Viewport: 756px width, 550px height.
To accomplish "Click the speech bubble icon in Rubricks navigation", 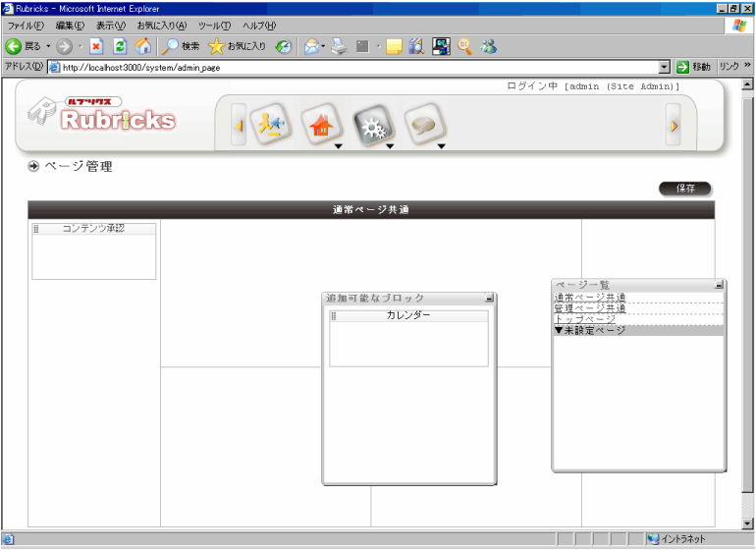I will (424, 125).
